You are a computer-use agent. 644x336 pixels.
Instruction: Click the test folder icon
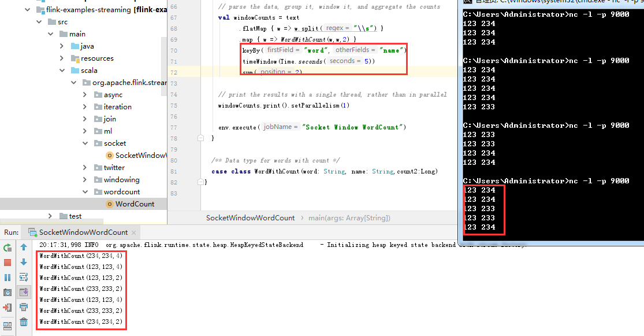64,216
